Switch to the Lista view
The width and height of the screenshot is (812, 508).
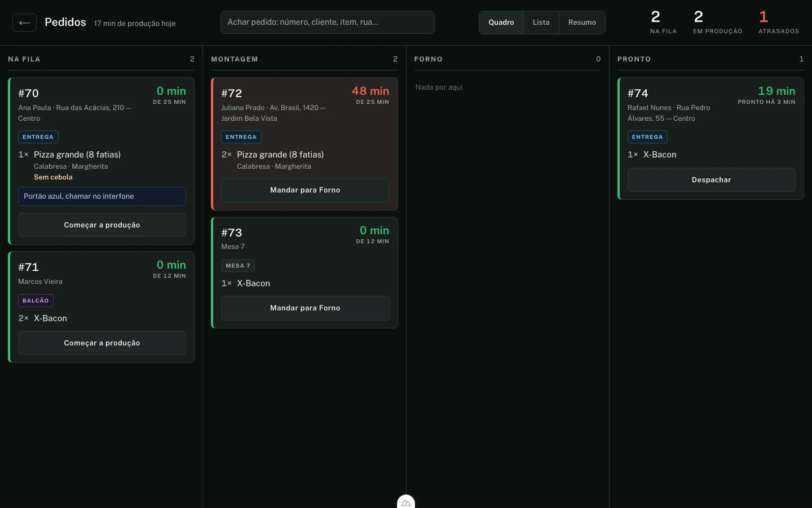tap(541, 23)
